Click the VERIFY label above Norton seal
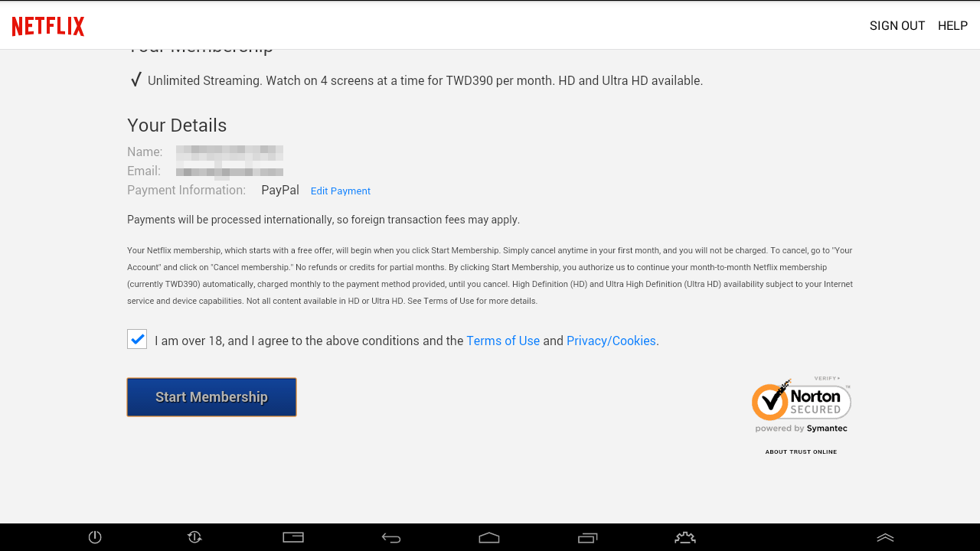Image resolution: width=980 pixels, height=551 pixels. coord(827,378)
